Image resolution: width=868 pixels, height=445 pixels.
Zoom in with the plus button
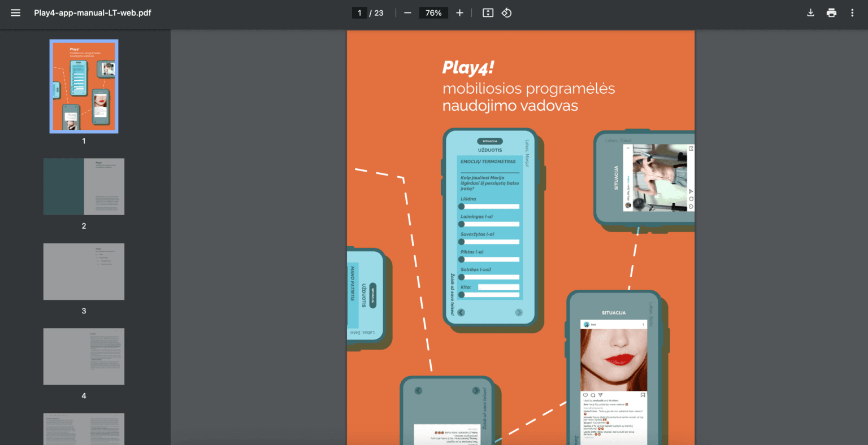(459, 12)
